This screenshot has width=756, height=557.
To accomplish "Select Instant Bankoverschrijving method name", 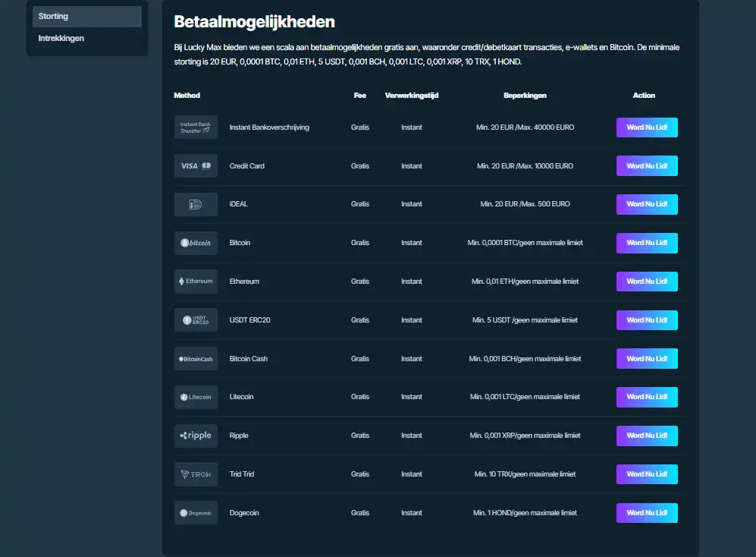I will [x=269, y=127].
